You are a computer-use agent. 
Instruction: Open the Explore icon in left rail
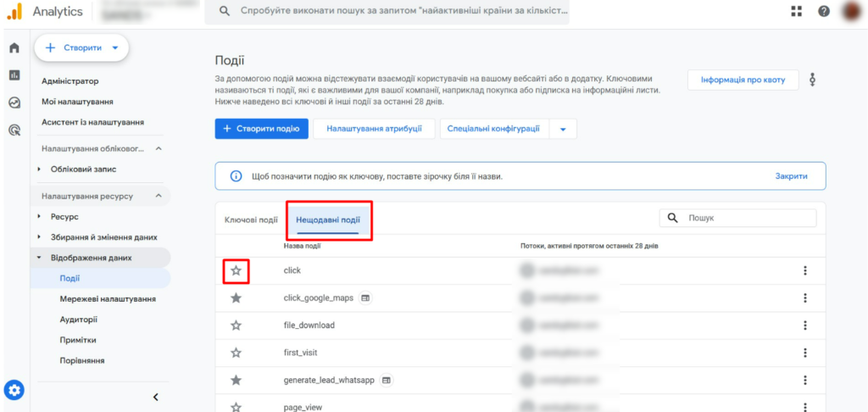[x=14, y=103]
